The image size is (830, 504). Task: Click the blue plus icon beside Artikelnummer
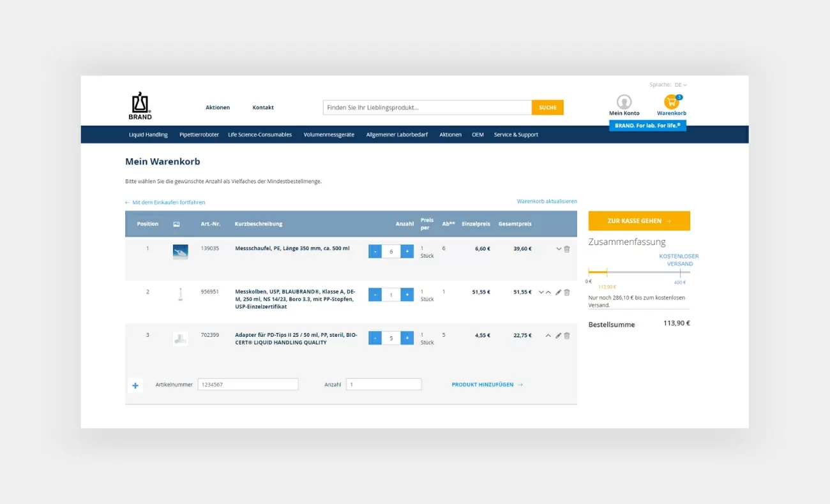(135, 385)
